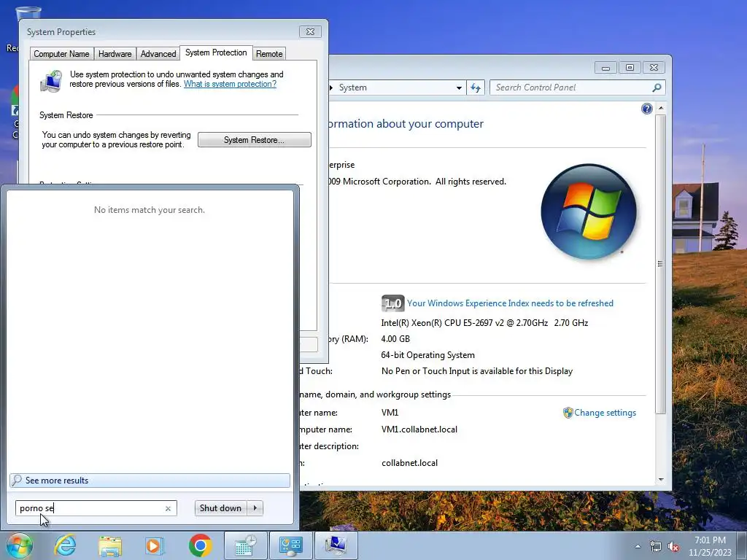Click the 1.0 experience index badge
The height and width of the screenshot is (560, 747).
pos(392,303)
